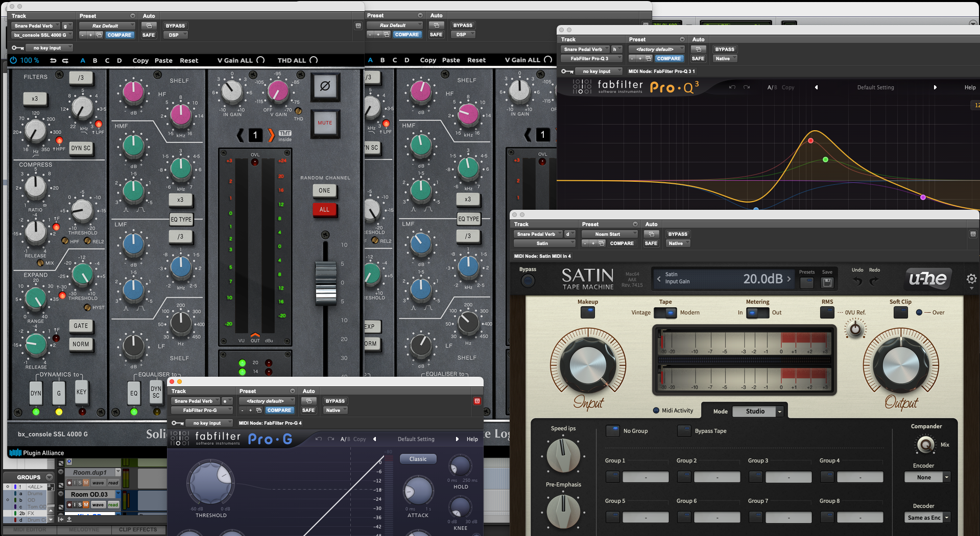Click the ONE random channel button

click(325, 190)
